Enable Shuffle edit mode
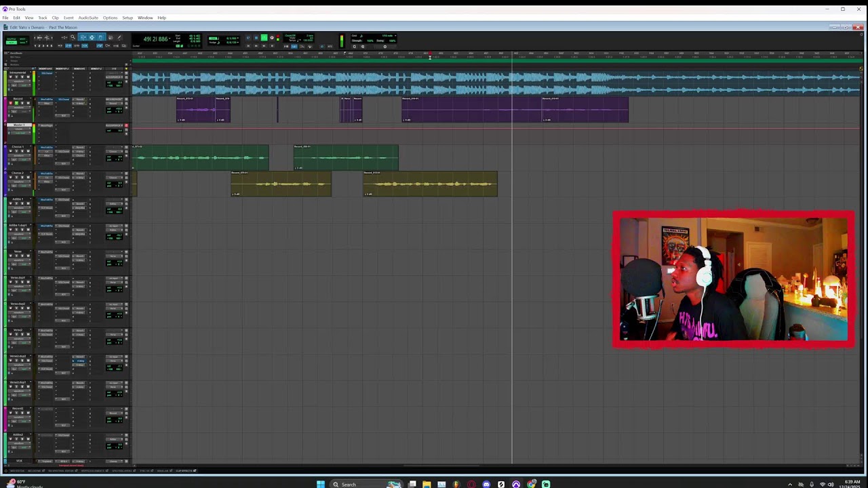 [x=12, y=39]
